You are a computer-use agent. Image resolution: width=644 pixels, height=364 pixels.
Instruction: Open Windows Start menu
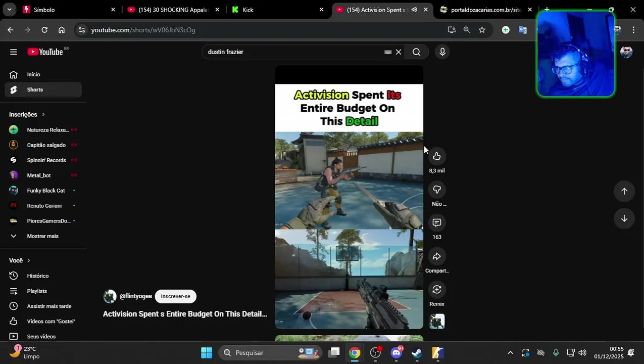pyautogui.click(x=207, y=353)
